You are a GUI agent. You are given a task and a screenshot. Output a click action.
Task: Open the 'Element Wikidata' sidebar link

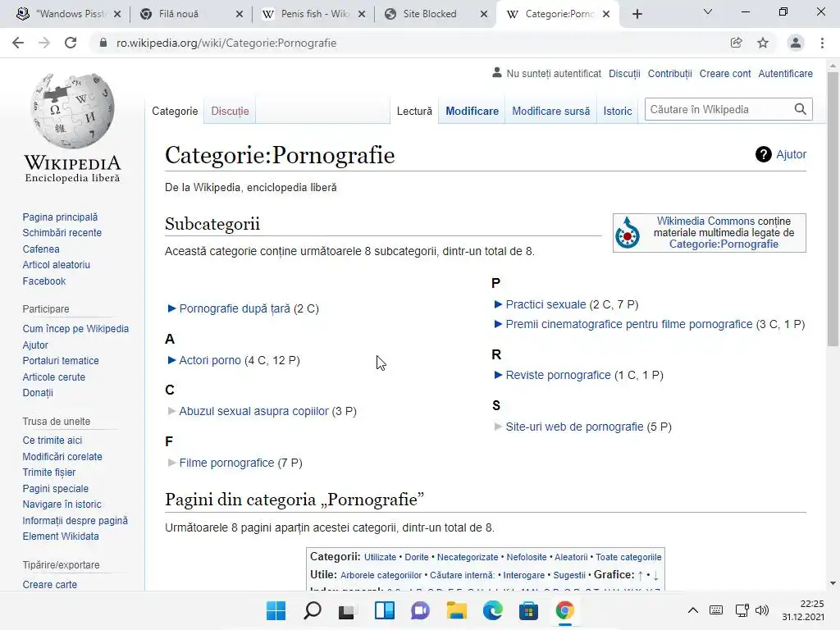pos(61,536)
